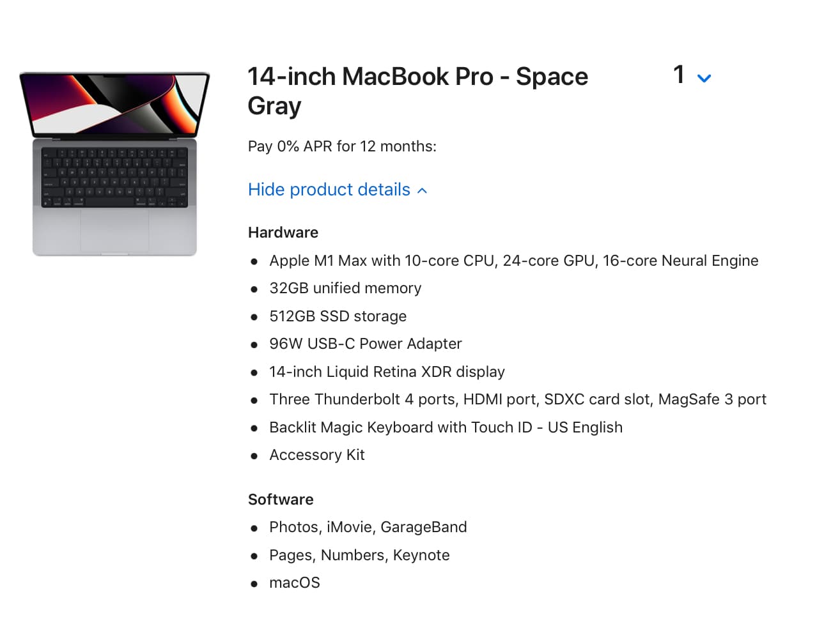Select the 512GB SSD storage item

click(338, 316)
